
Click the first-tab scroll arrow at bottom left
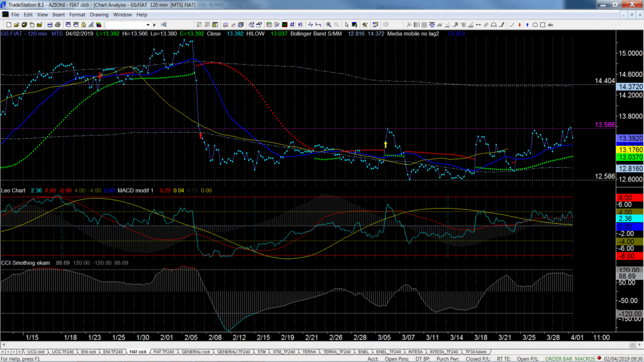tap(3, 352)
